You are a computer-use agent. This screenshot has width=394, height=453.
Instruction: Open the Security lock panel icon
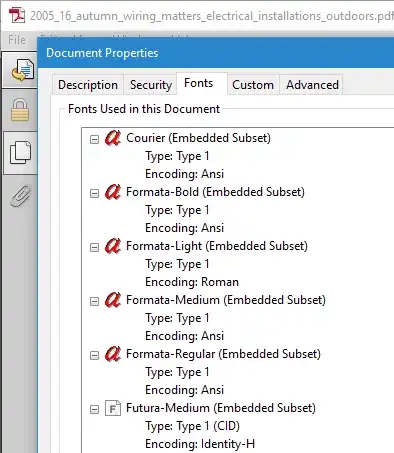coord(20,110)
